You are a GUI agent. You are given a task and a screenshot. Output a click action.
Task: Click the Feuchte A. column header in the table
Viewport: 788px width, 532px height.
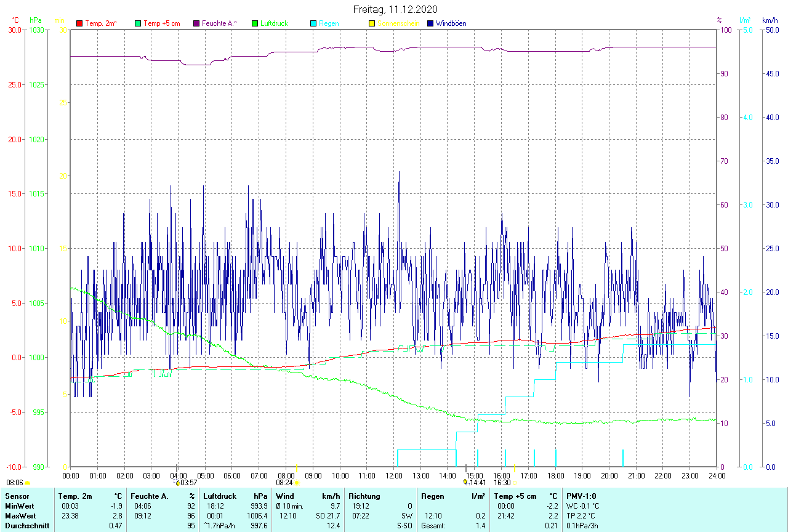(150, 496)
